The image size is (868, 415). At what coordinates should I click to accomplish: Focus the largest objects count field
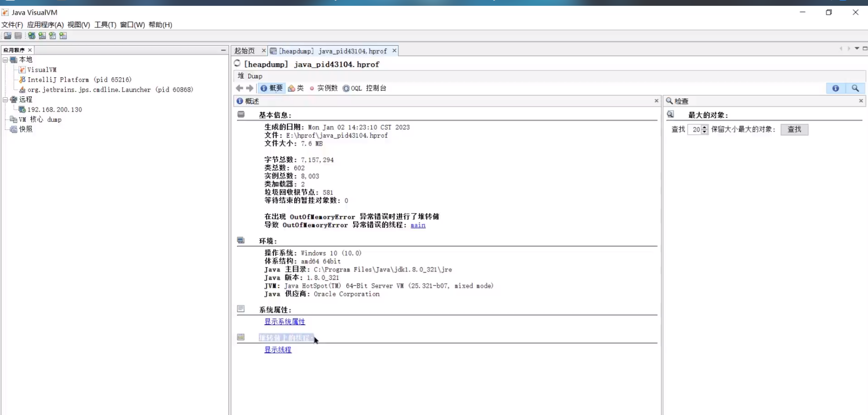click(x=695, y=129)
